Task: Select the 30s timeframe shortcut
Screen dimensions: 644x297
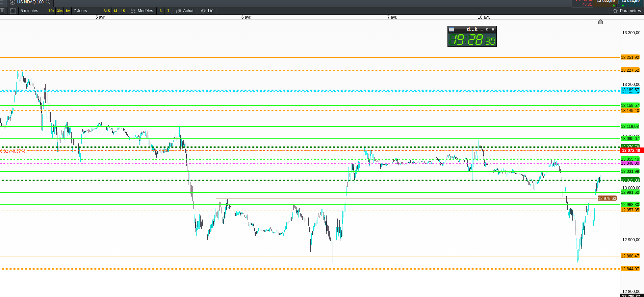Action: coord(60,11)
